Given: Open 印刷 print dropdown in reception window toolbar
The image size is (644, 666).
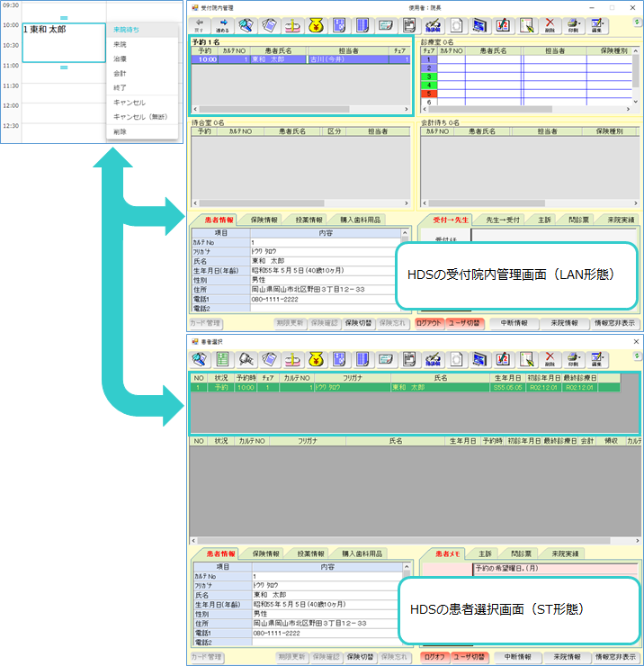Looking at the screenshot, I should pos(573,25).
